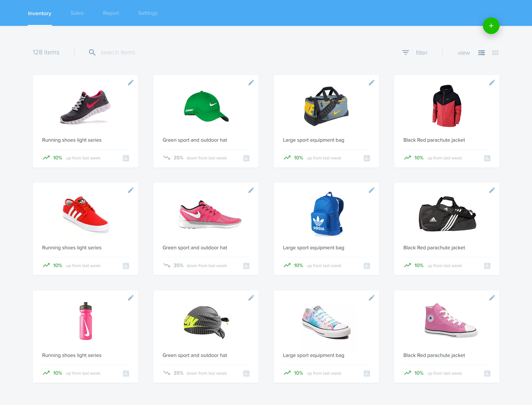The width and height of the screenshot is (532, 405).
Task: Add a new inventory item with the green plus button
Action: 491,26
